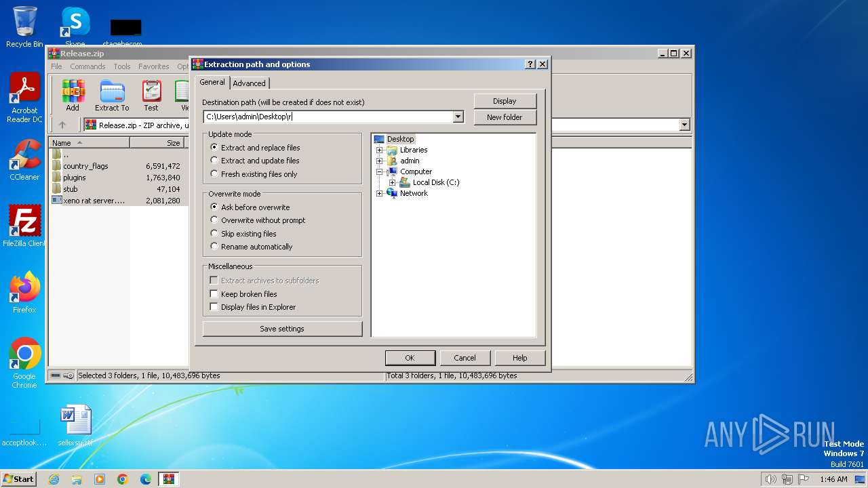Select the xeno rat server file row
The image size is (868, 488).
[117, 201]
